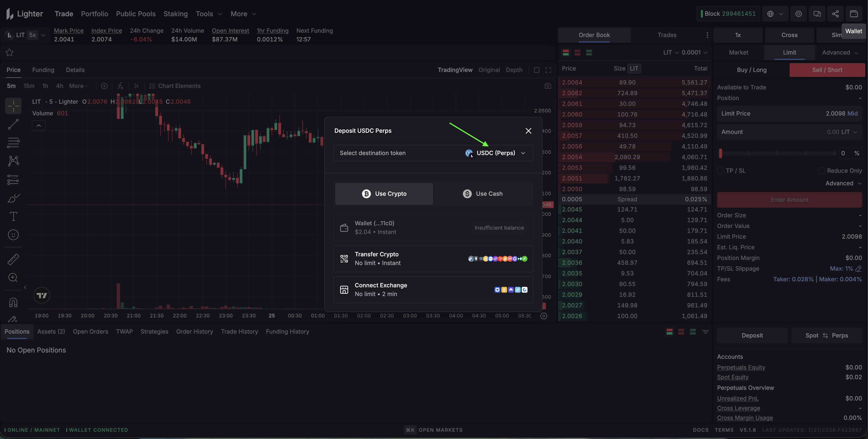This screenshot has width=868, height=439.
Task: Expand the Tools menu
Action: [209, 14]
